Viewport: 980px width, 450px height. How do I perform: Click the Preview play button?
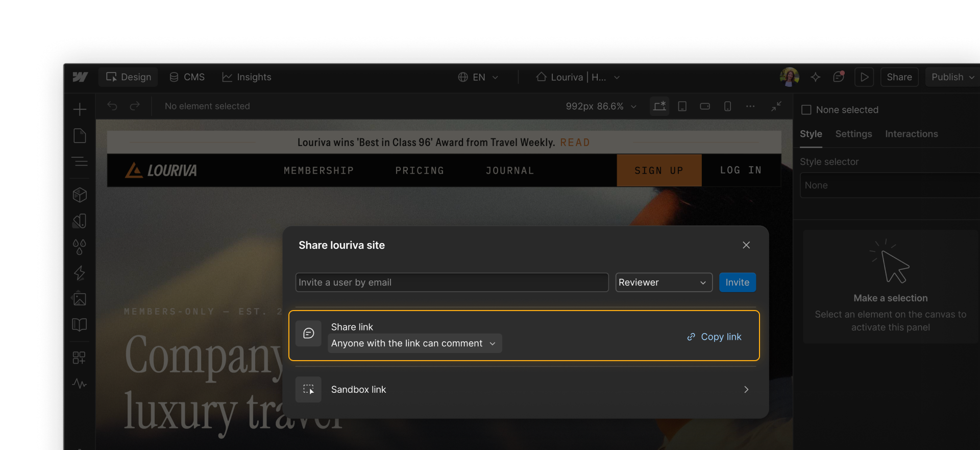point(864,77)
